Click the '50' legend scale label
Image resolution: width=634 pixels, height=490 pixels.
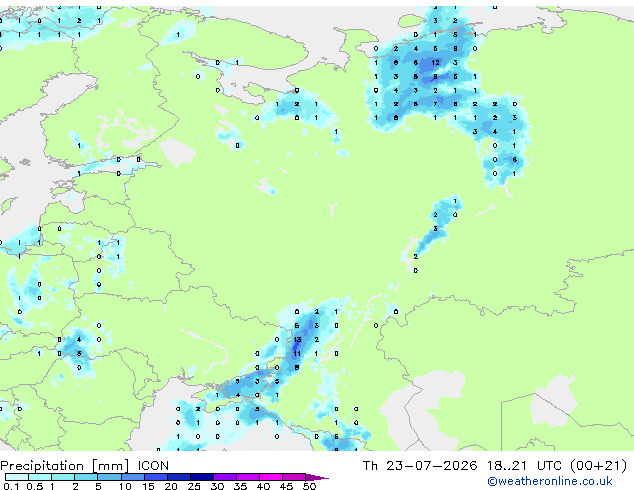click(x=309, y=486)
